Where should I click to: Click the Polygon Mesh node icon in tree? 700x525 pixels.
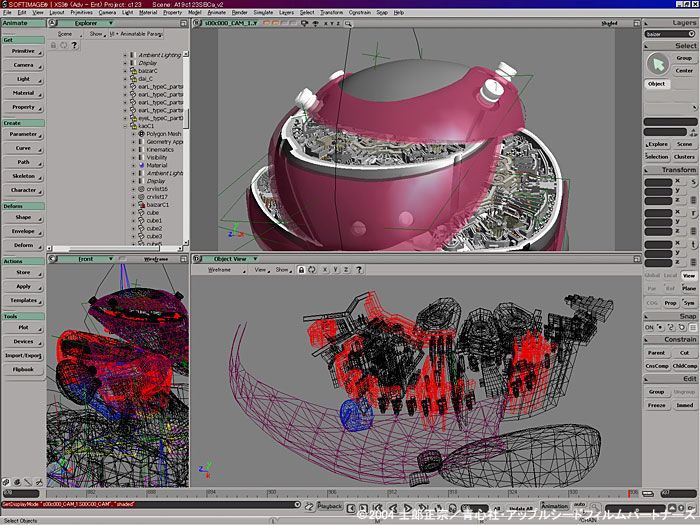click(x=142, y=133)
